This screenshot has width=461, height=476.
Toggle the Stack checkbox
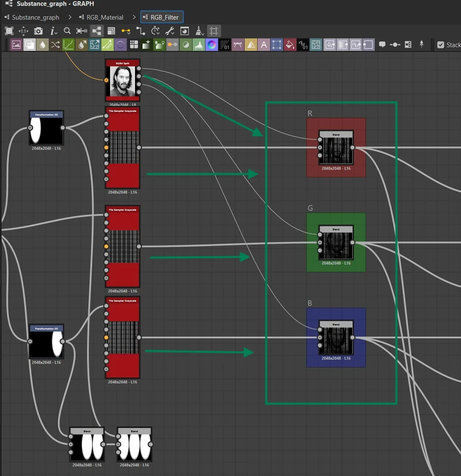click(441, 45)
